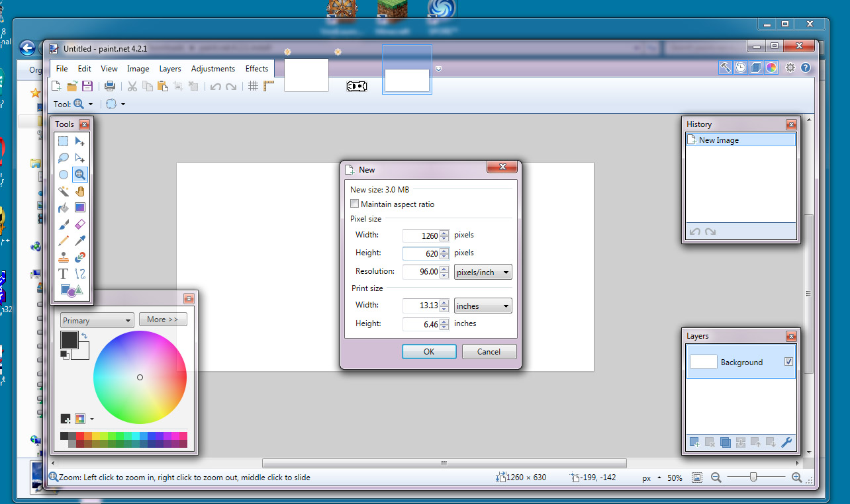Viewport: 850px width, 504px height.
Task: Click the Open folder toolbar icon
Action: coord(72,86)
